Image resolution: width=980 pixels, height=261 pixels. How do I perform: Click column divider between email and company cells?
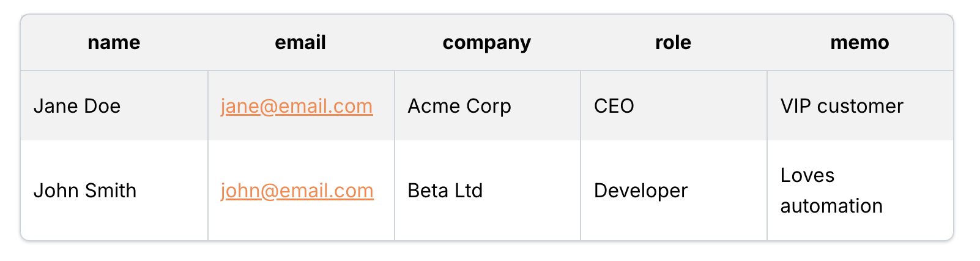(395, 156)
